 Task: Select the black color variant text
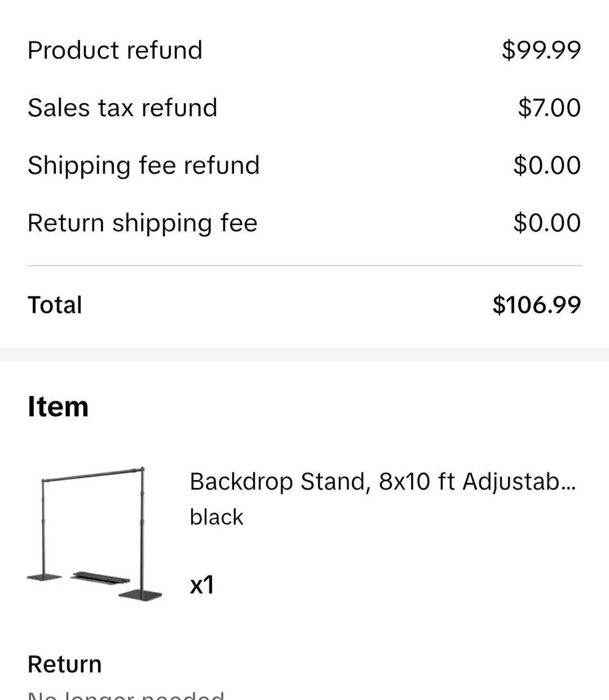[216, 516]
